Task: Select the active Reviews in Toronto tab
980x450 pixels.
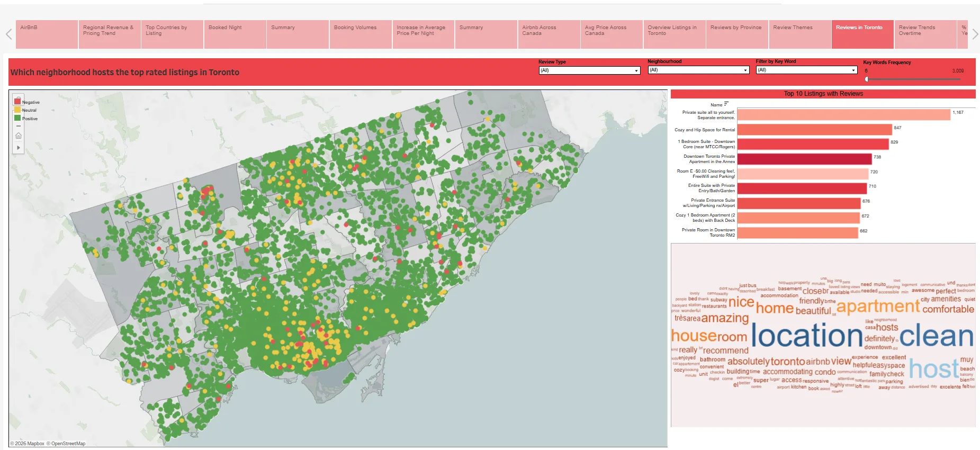Action: point(862,34)
